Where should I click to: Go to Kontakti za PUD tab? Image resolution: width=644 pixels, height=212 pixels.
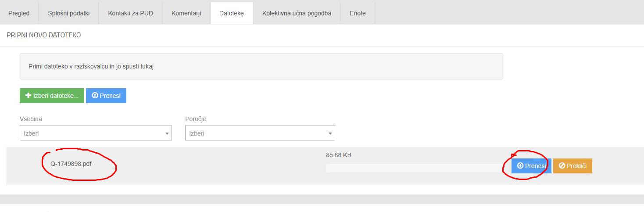tap(130, 13)
